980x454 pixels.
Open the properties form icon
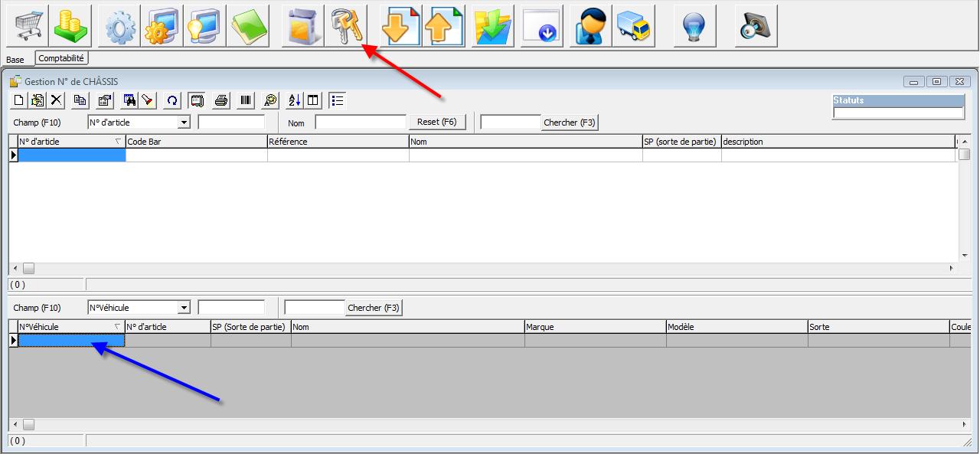105,100
